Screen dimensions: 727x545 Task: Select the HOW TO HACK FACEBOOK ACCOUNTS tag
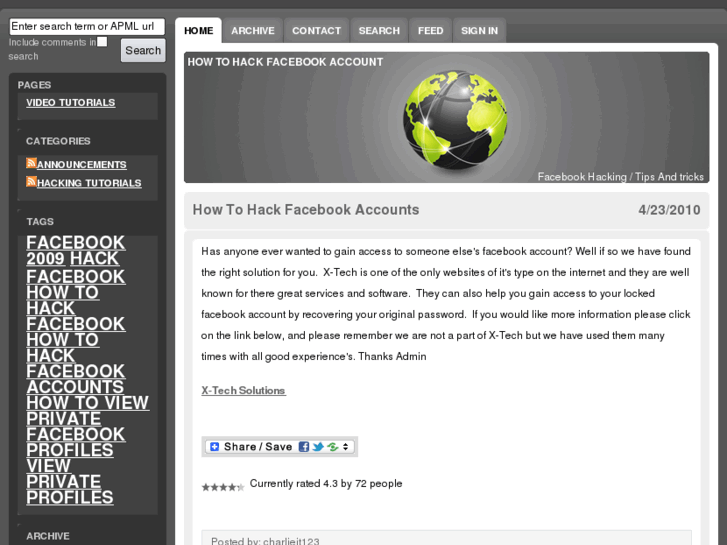(x=76, y=363)
